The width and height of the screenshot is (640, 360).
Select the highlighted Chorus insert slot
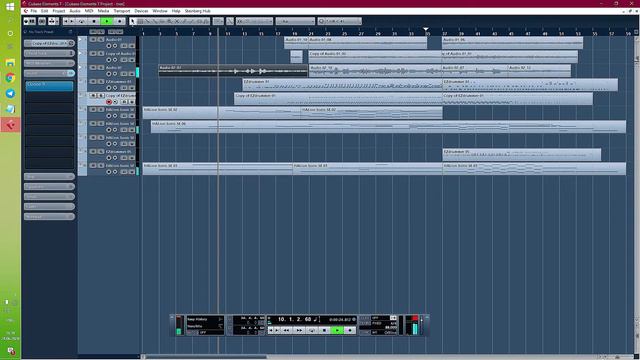(49, 85)
